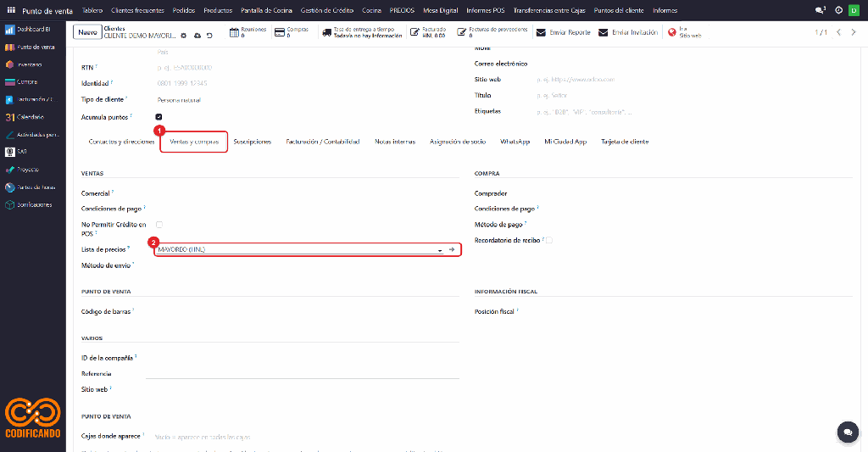
Task: Switch to Ventas y compras tab
Action: tap(194, 142)
